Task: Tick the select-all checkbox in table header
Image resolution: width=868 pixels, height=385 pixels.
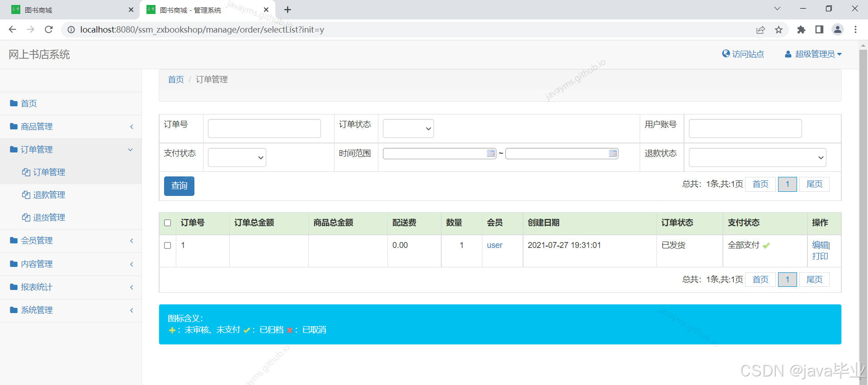Action: tap(168, 223)
